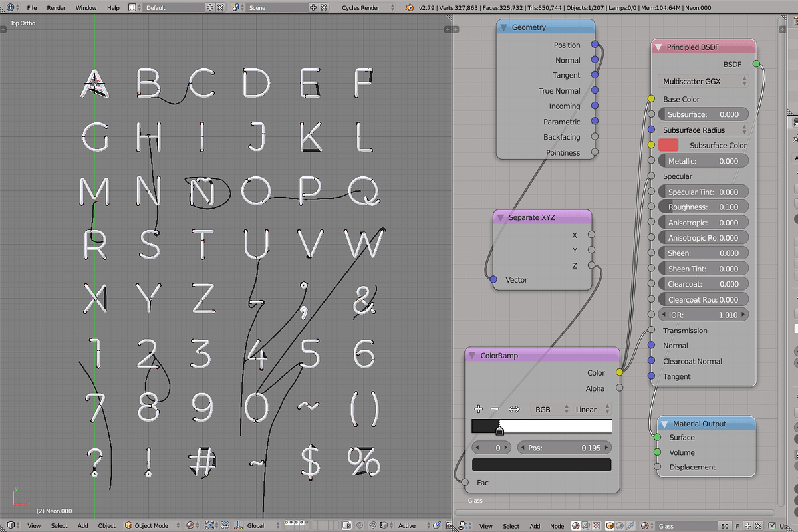Collapse the Principled BSDF node

click(658, 47)
